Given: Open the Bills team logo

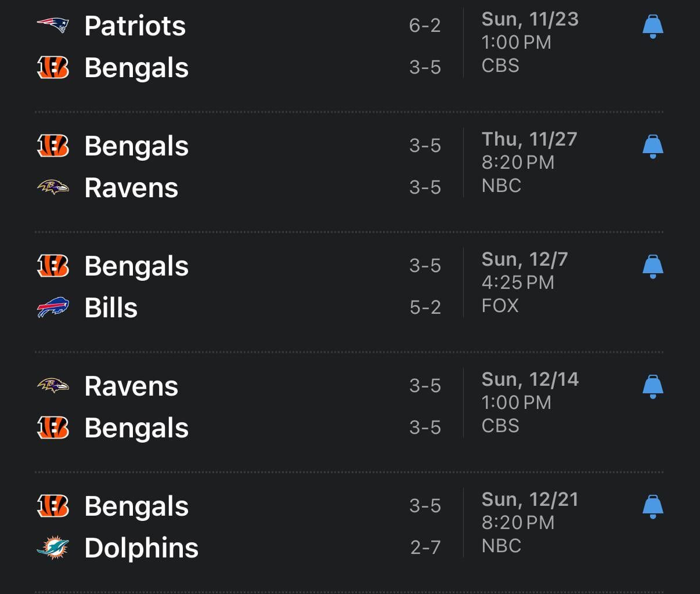Looking at the screenshot, I should (53, 307).
